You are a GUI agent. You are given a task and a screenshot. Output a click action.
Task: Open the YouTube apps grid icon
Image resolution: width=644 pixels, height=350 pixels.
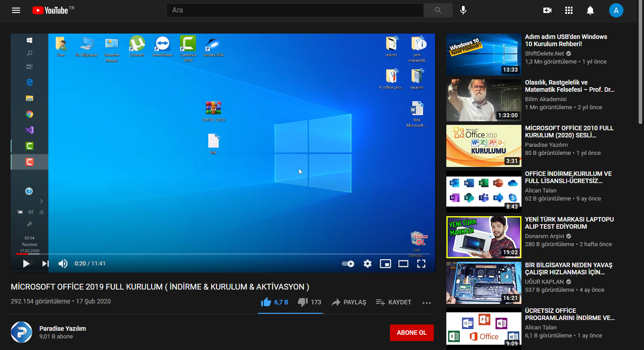[x=569, y=10]
